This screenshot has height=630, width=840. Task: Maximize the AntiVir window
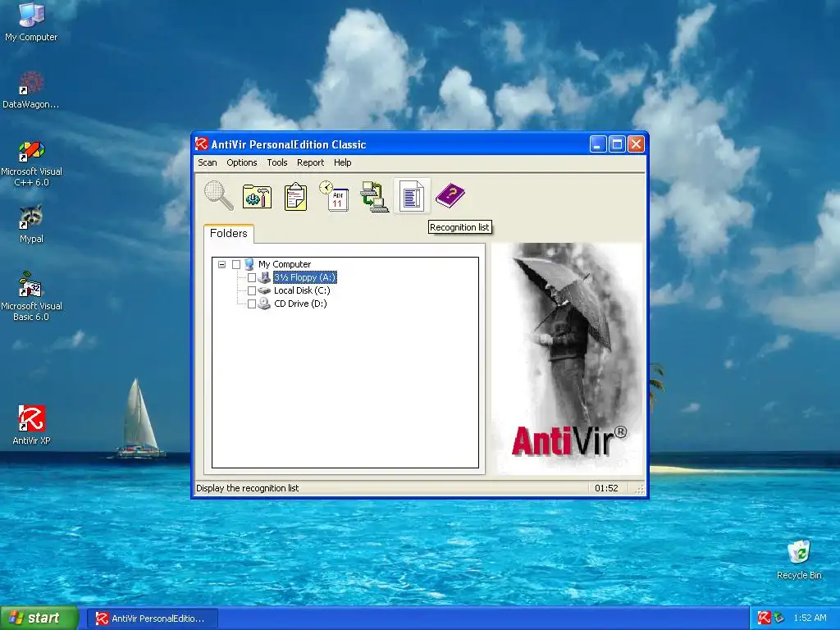617,144
